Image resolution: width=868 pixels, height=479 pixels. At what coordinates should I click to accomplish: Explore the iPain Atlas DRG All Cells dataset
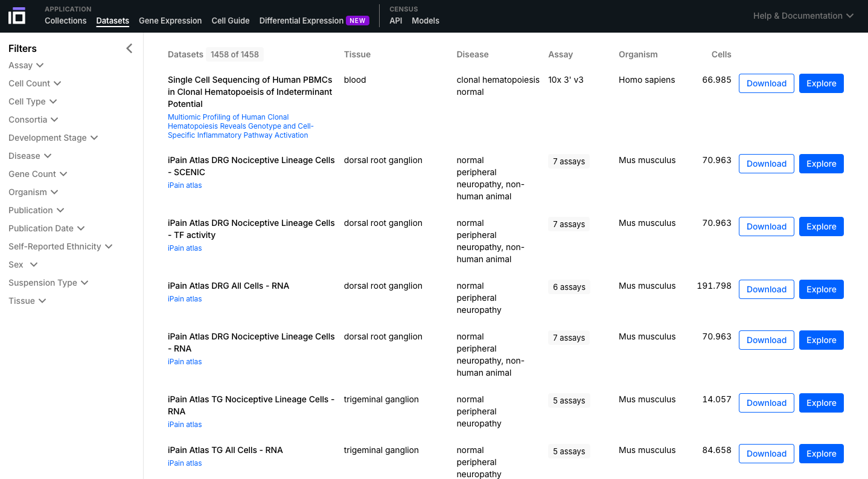[x=821, y=289]
